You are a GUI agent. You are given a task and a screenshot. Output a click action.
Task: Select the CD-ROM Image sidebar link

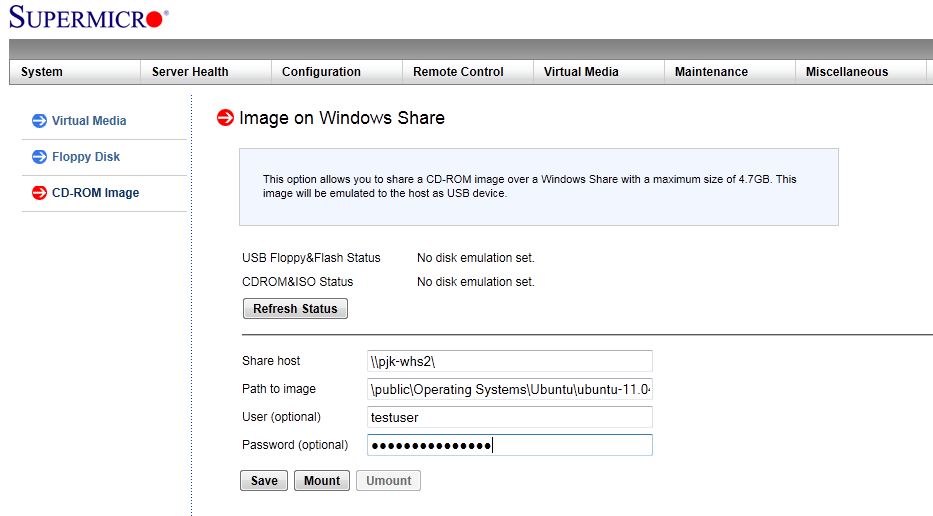(95, 193)
